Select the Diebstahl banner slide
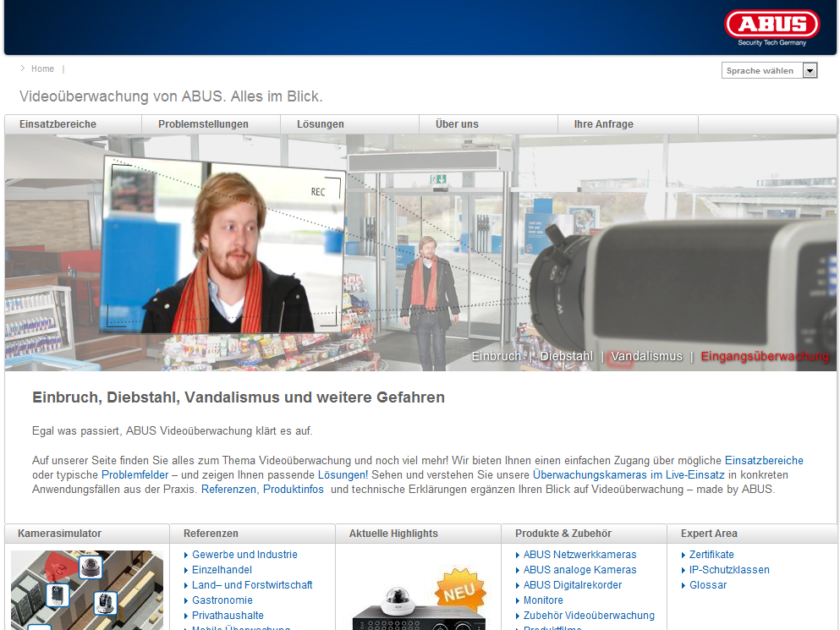Screen dimensions: 840x630 pyautogui.click(x=566, y=356)
